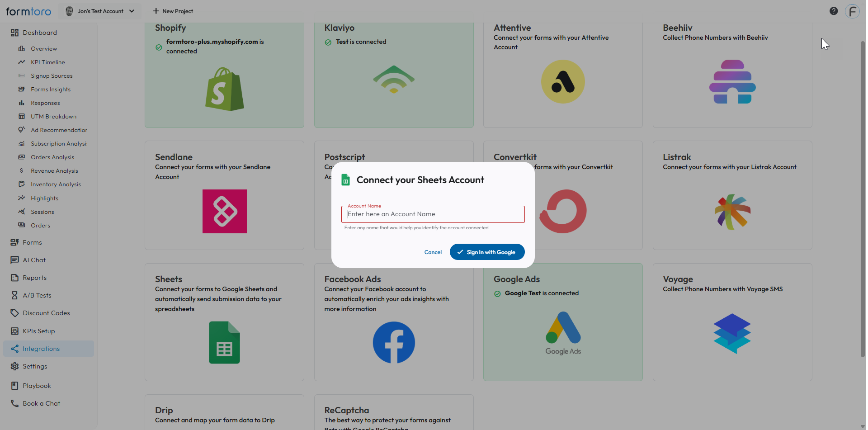Image resolution: width=868 pixels, height=430 pixels.
Task: Click the Sendlane logo
Action: (225, 212)
